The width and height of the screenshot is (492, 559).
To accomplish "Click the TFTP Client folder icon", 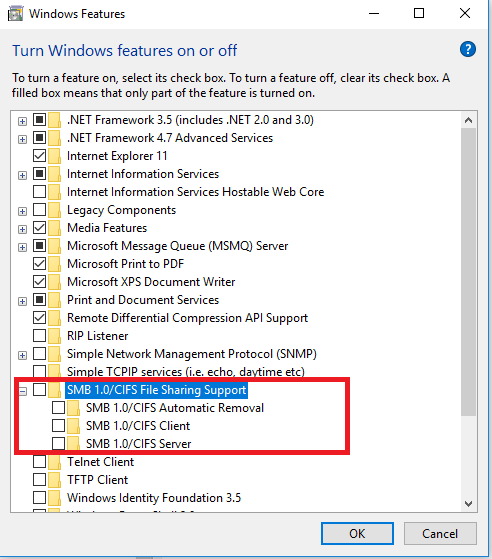I will 55,480.
